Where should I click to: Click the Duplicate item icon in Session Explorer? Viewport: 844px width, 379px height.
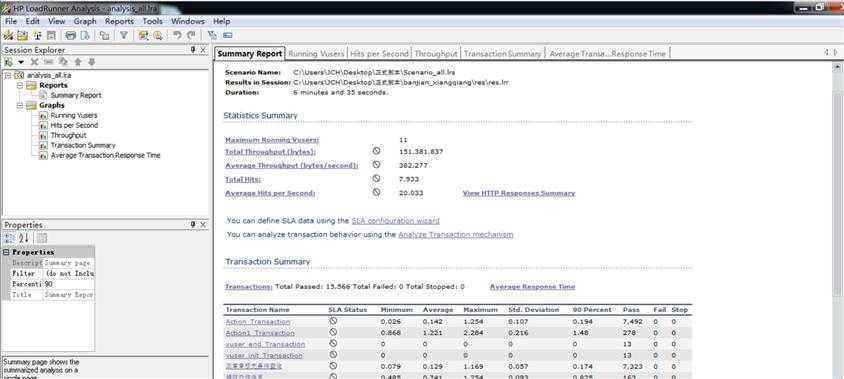coord(63,62)
